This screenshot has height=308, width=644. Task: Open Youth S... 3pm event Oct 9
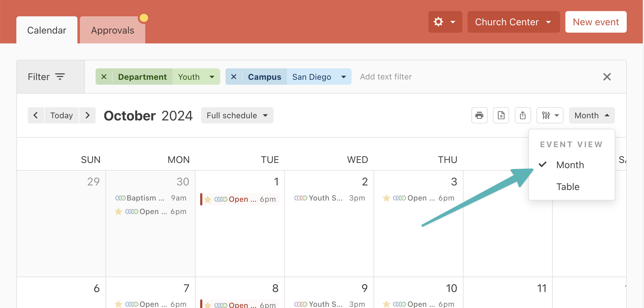point(329,304)
